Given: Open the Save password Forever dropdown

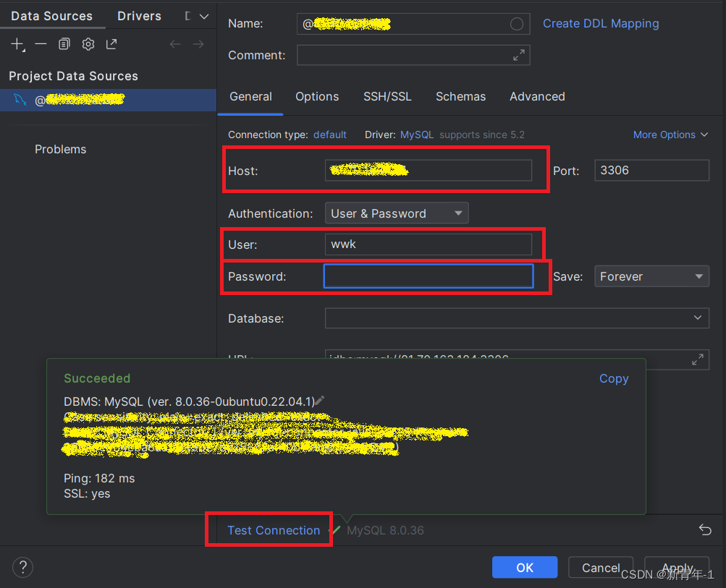Looking at the screenshot, I should [651, 276].
